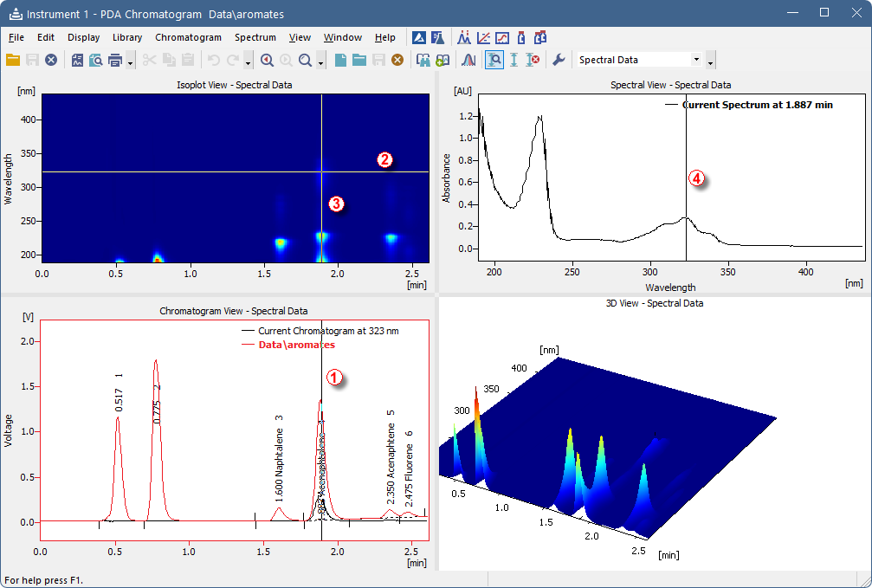Click the overlaid spectra peaks icon

[468, 60]
